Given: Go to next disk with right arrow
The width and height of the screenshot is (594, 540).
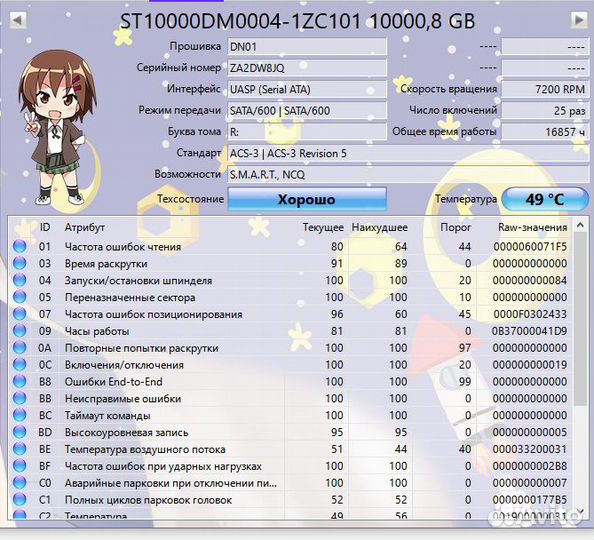Looking at the screenshot, I should click(x=579, y=20).
